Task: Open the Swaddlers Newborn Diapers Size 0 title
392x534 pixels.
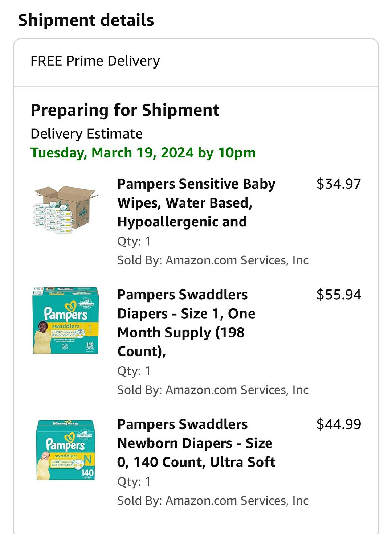Action: 196,443
